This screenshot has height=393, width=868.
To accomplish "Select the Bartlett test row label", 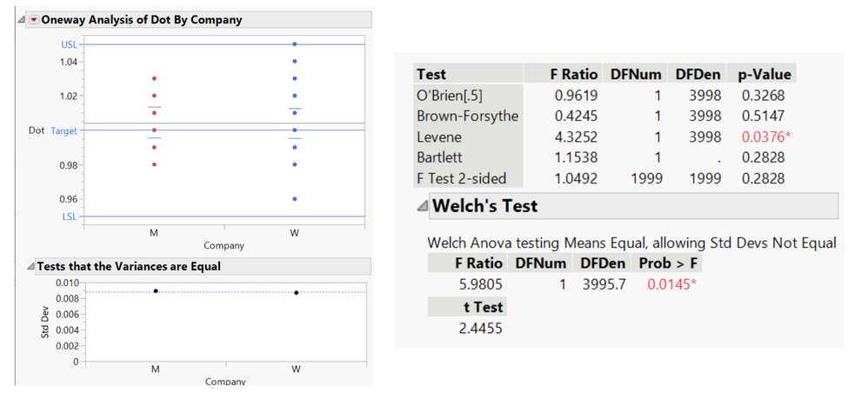I will click(439, 157).
